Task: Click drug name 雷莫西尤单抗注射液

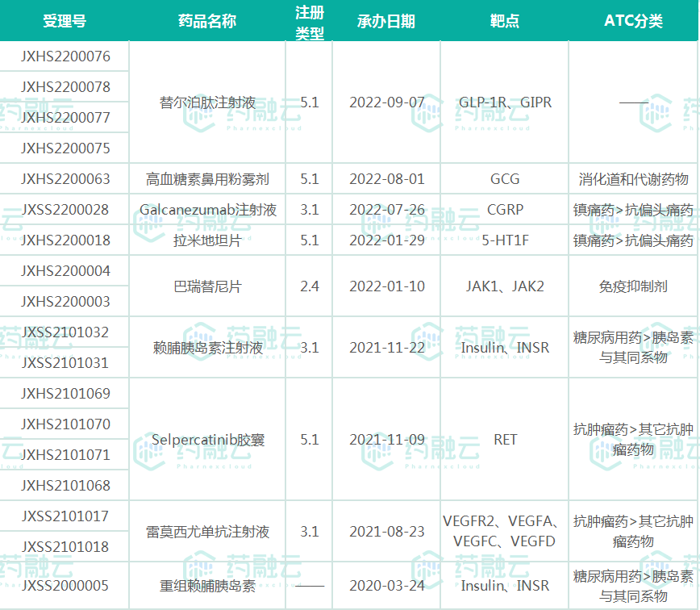Action: click(207, 532)
